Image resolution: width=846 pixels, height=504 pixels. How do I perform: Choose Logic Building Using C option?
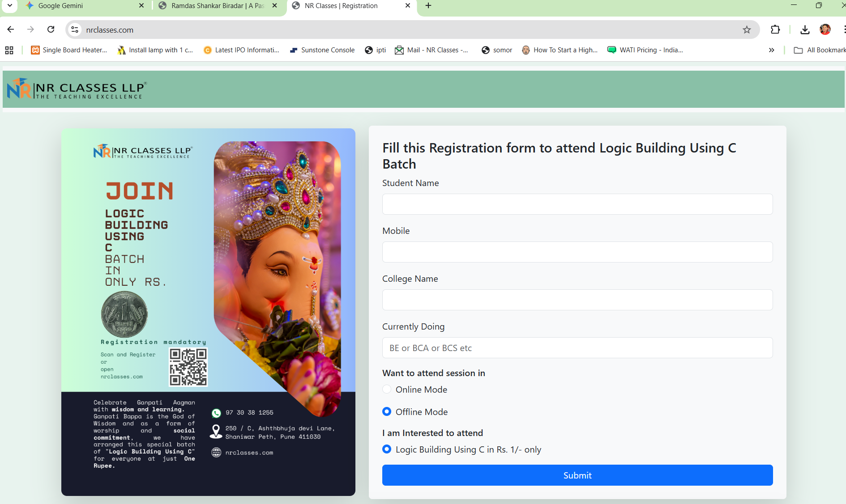pos(387,449)
